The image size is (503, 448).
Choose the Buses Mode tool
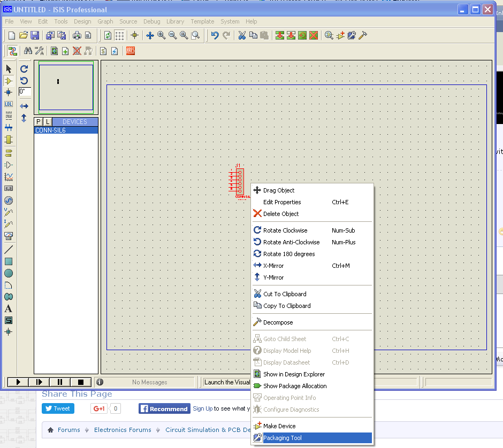click(9, 128)
